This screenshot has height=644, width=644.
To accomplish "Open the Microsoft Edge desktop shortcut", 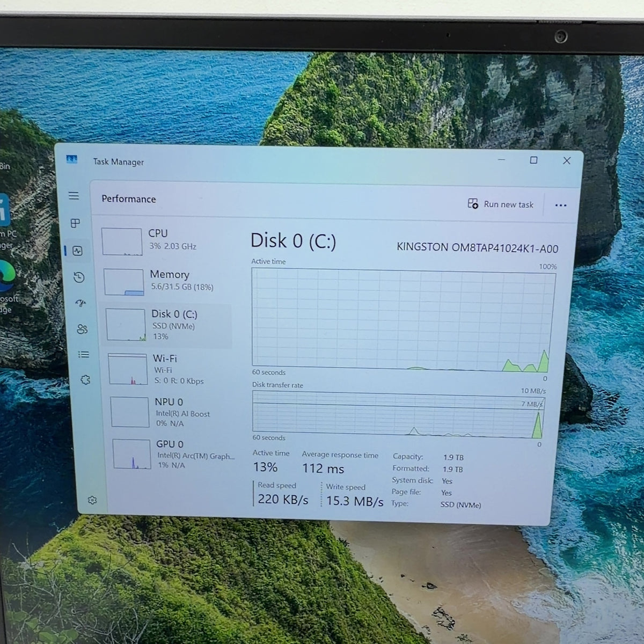I will pos(8,287).
